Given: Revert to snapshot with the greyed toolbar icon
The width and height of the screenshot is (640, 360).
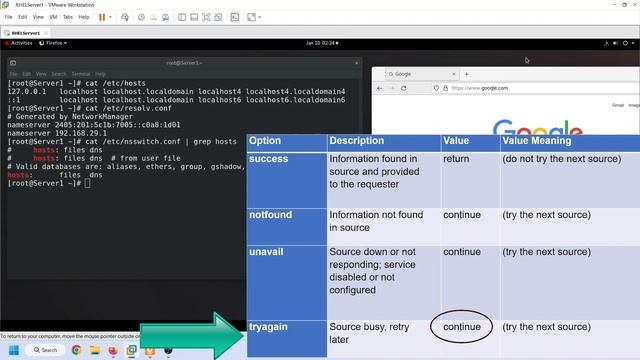Looking at the screenshot, I should 153,17.
